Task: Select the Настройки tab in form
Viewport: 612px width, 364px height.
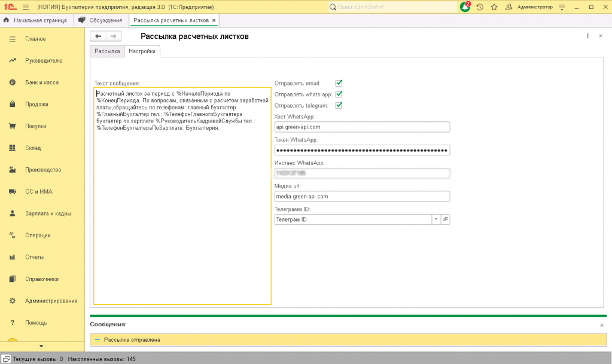Action: pyautogui.click(x=142, y=51)
